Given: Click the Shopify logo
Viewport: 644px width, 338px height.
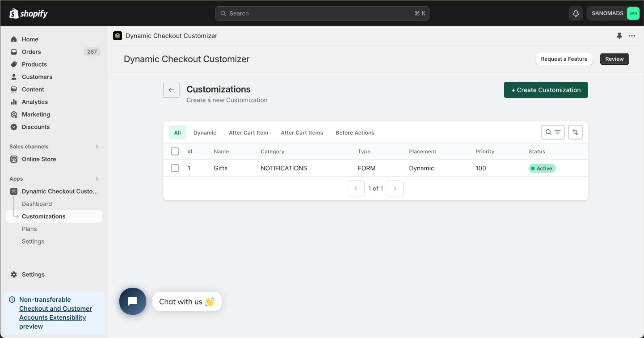Looking at the screenshot, I should pyautogui.click(x=29, y=13).
